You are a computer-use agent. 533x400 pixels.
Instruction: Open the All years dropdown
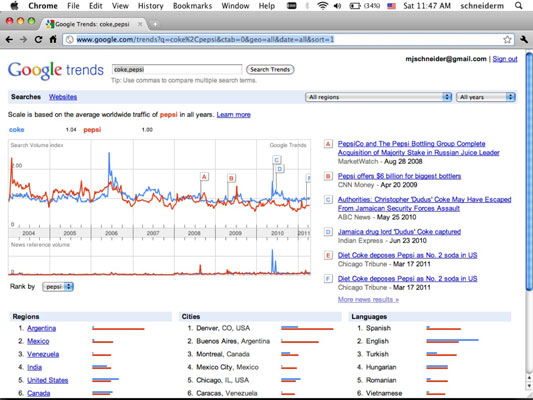click(x=485, y=97)
